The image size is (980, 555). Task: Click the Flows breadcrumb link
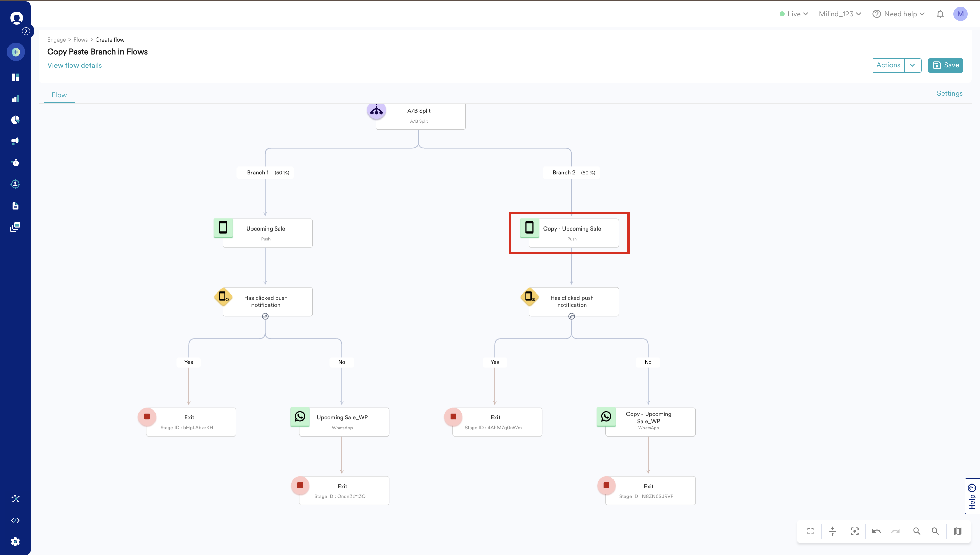pos(80,39)
